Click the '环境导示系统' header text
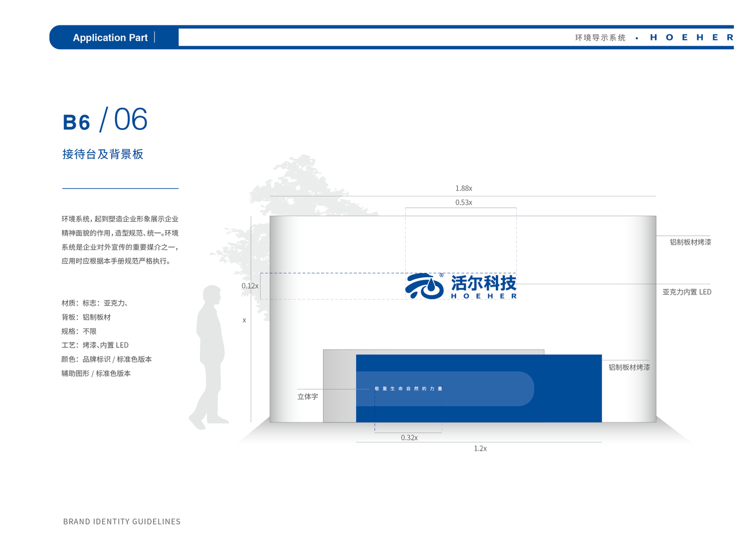Image resolution: width=756 pixels, height=557 pixels. point(600,38)
